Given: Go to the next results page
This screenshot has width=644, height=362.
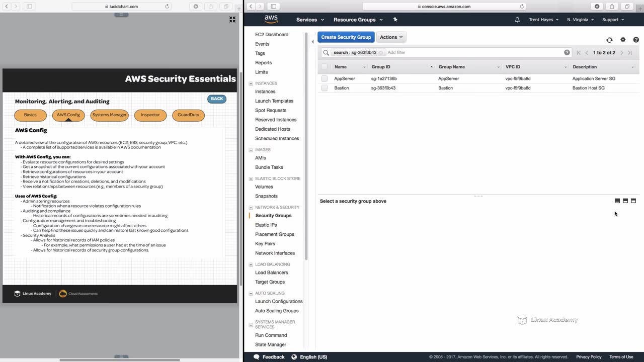Looking at the screenshot, I should click(x=622, y=53).
